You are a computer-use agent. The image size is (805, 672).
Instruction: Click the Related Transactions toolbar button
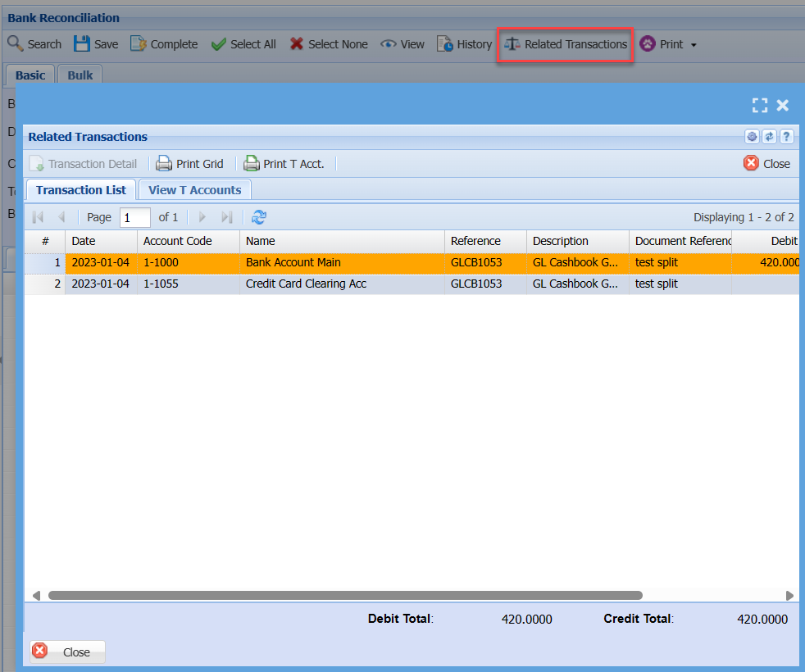click(566, 44)
